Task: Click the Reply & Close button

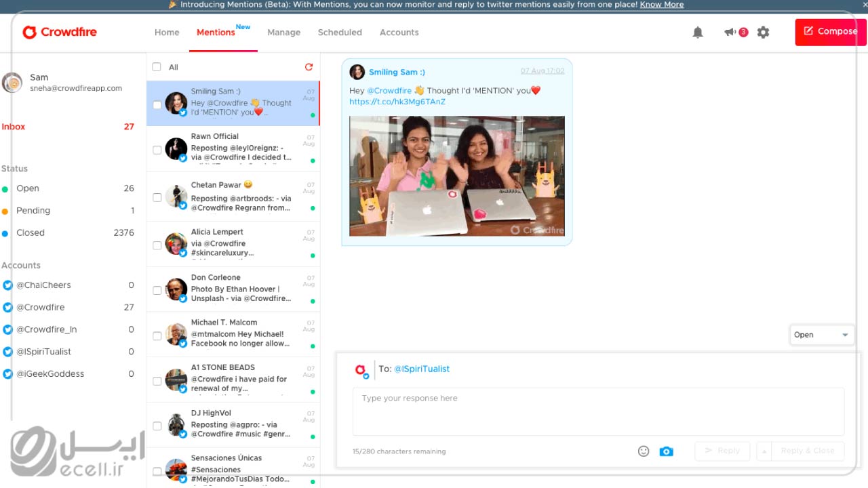Action: pyautogui.click(x=808, y=451)
